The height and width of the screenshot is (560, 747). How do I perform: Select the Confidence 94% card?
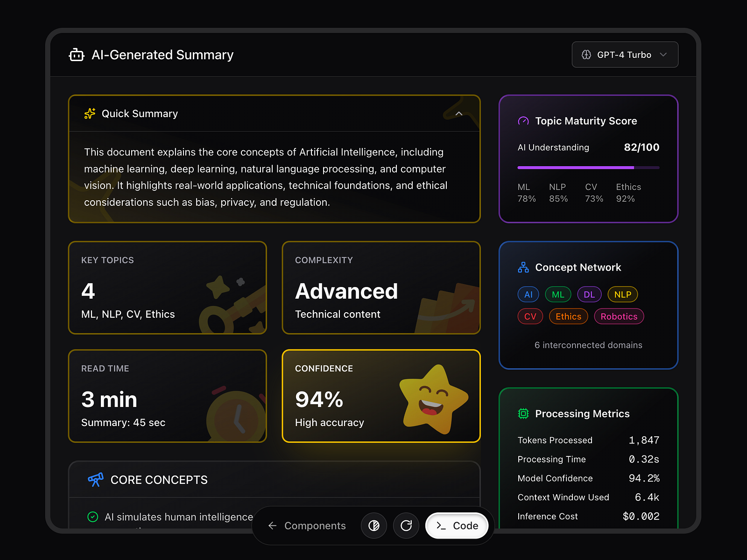click(x=381, y=396)
